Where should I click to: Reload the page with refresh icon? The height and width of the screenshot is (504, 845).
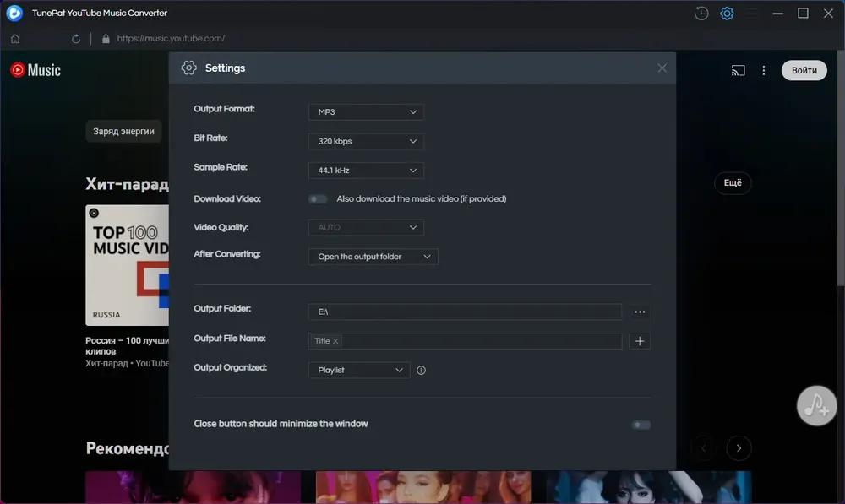76,39
